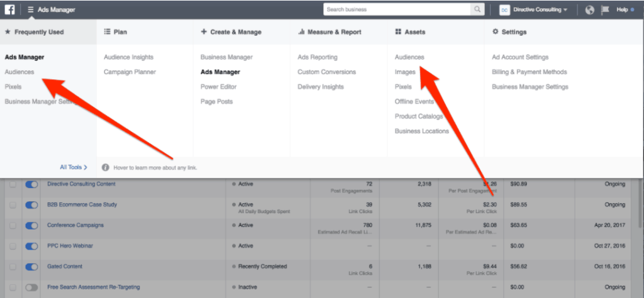Open Campaign Planner

[130, 72]
